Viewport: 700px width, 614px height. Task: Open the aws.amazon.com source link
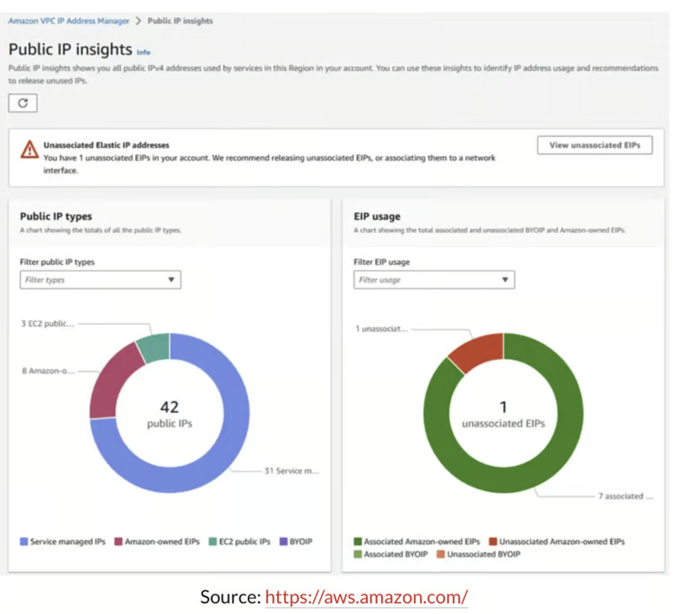point(366,597)
